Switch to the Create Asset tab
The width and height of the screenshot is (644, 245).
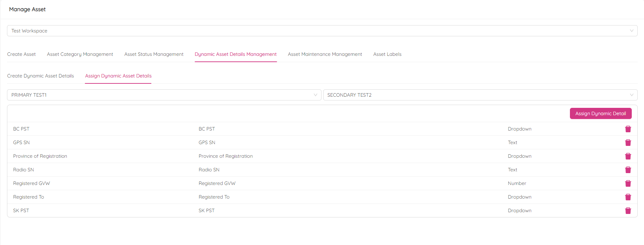click(x=21, y=54)
